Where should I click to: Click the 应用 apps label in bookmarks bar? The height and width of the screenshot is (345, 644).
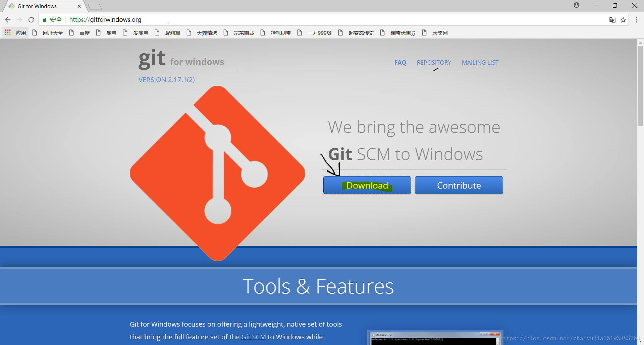click(21, 33)
